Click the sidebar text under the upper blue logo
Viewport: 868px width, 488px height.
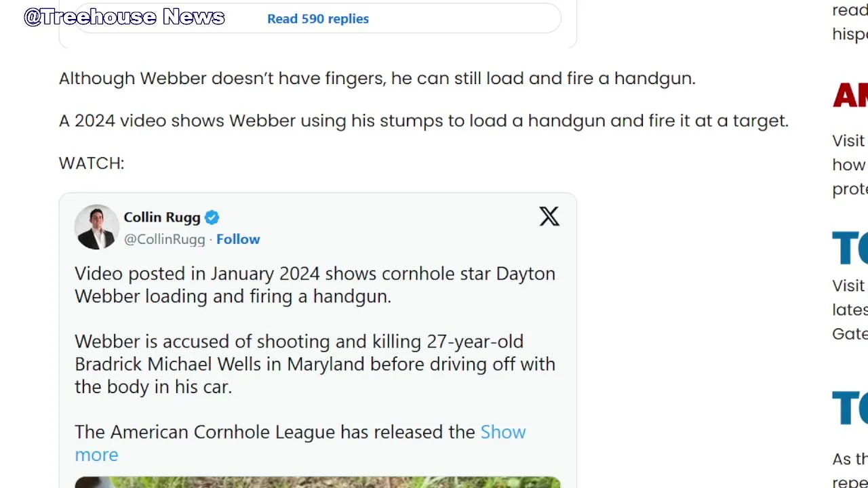click(850, 310)
